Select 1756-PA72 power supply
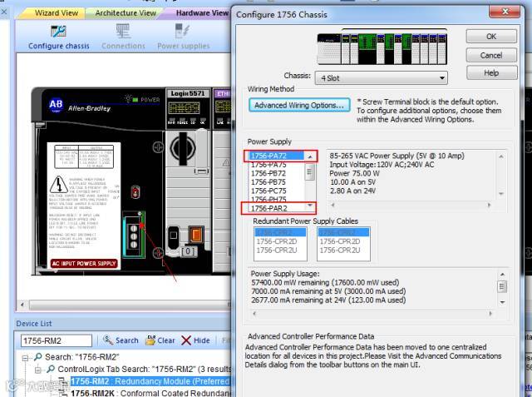Image resolution: width=532 pixels, height=397 pixels. (x=277, y=156)
